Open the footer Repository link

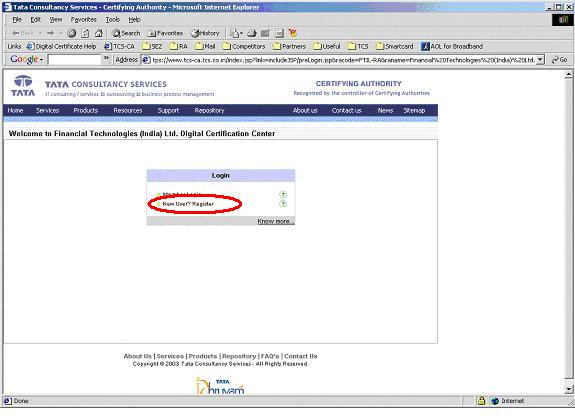(239, 356)
